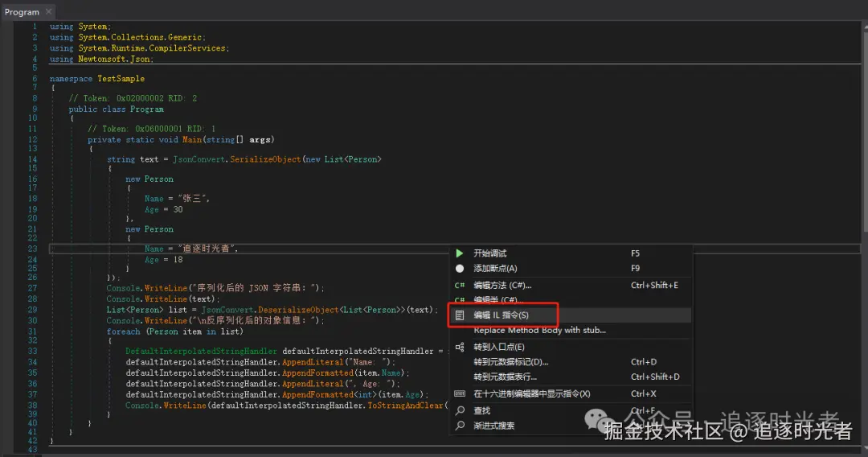Click Newtonsoft.Json in the using statement

(115, 60)
